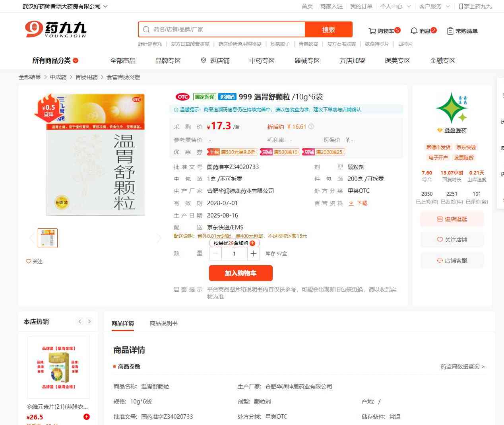Expand the personal center menu
Viewport: 504px width, 425px height.
coord(395,6)
